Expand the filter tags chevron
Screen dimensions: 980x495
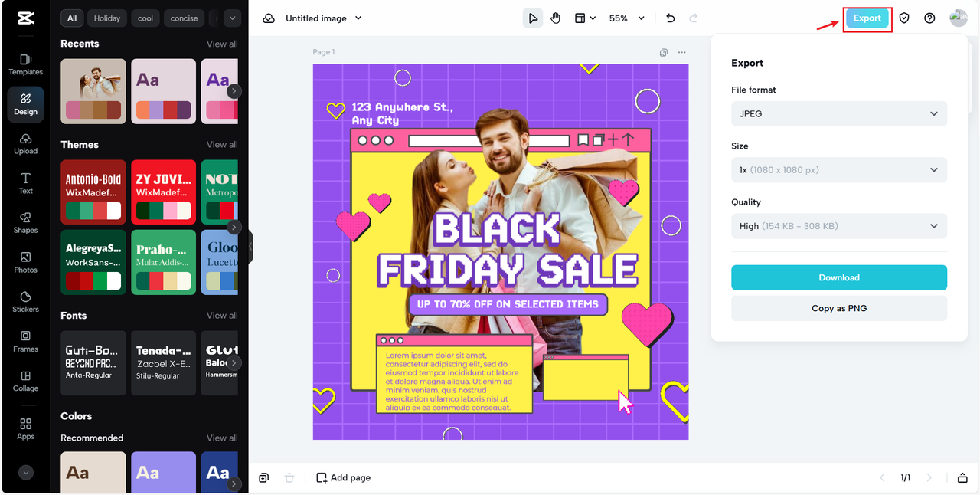232,18
